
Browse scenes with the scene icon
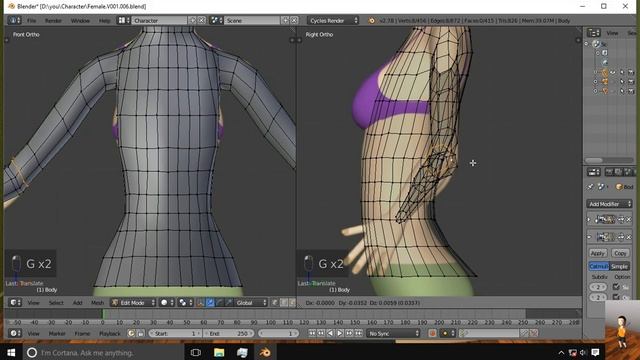[216, 20]
